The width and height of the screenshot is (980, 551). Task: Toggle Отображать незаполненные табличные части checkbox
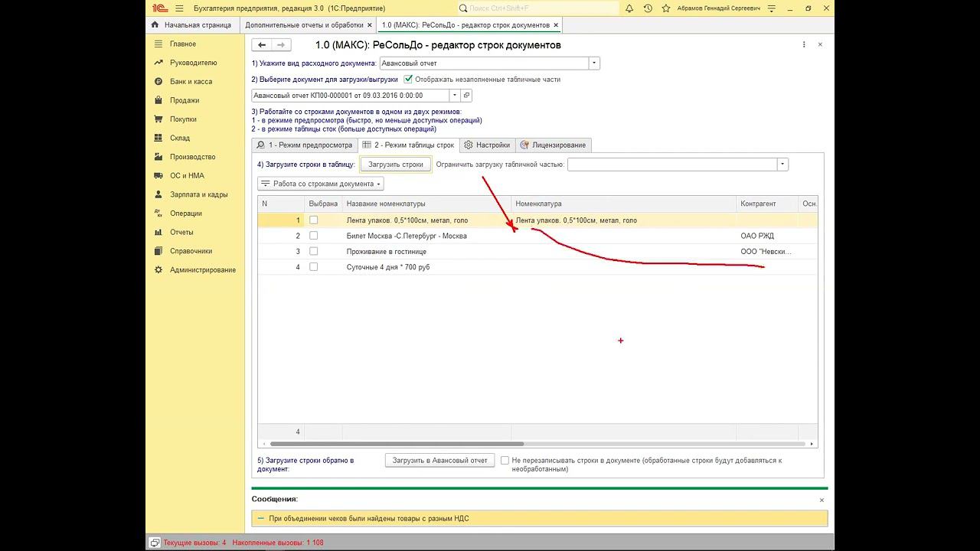point(409,79)
